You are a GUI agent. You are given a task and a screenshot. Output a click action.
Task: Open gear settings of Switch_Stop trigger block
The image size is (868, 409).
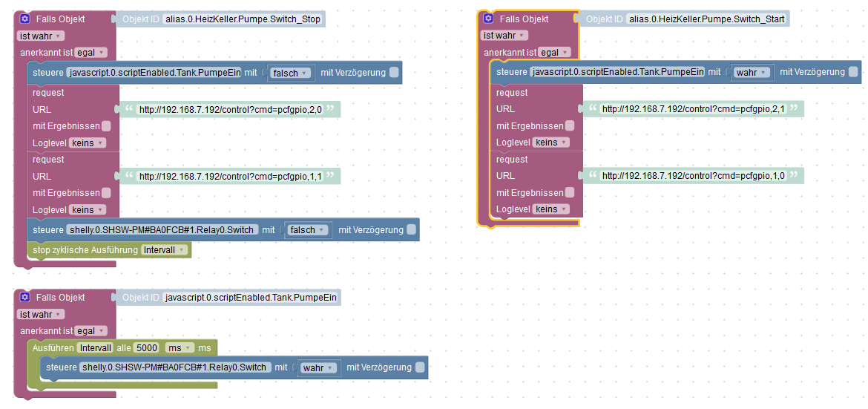point(24,19)
